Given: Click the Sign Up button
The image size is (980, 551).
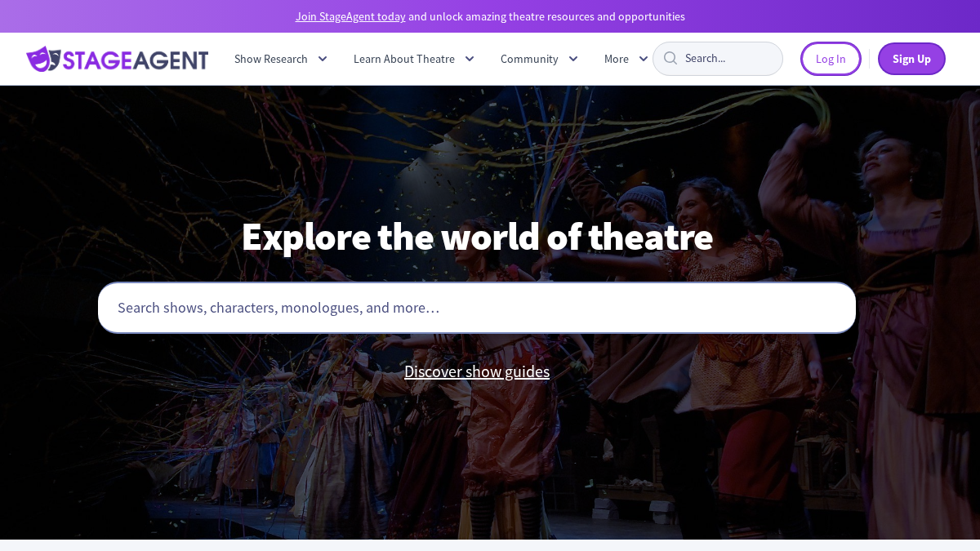Looking at the screenshot, I should click(x=911, y=59).
